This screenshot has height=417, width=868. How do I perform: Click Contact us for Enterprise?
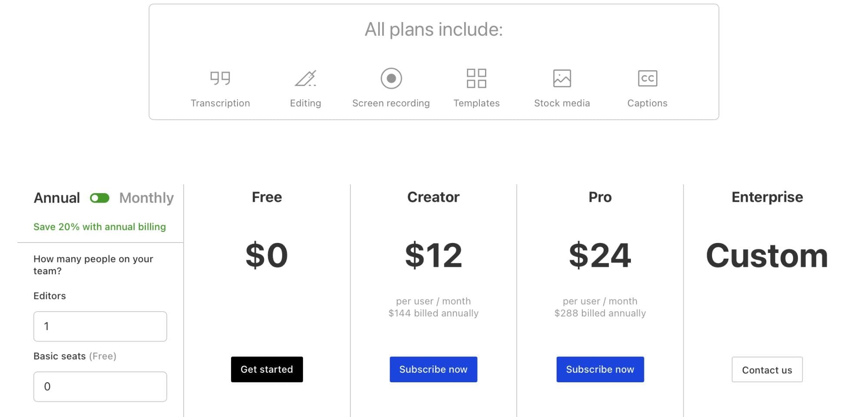[x=767, y=370]
